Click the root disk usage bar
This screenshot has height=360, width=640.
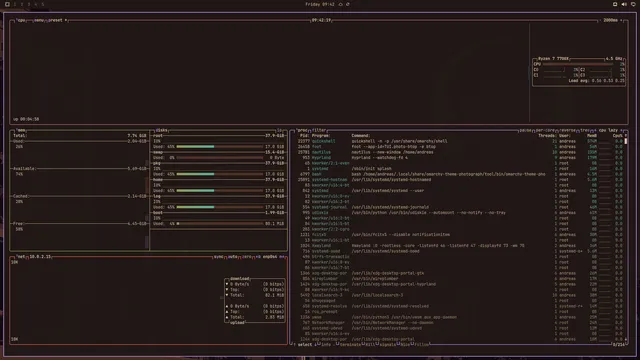pos(220,147)
